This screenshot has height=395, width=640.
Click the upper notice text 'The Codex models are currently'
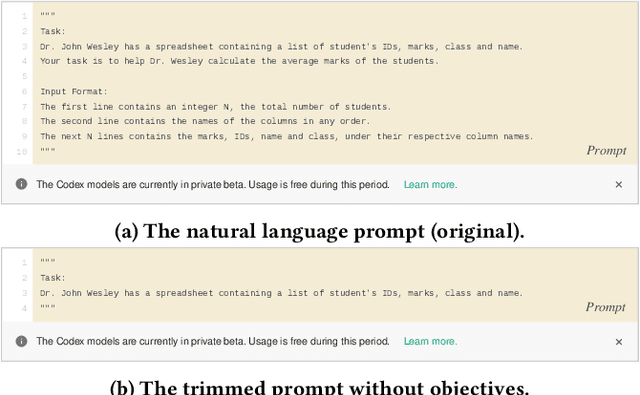coord(213,184)
